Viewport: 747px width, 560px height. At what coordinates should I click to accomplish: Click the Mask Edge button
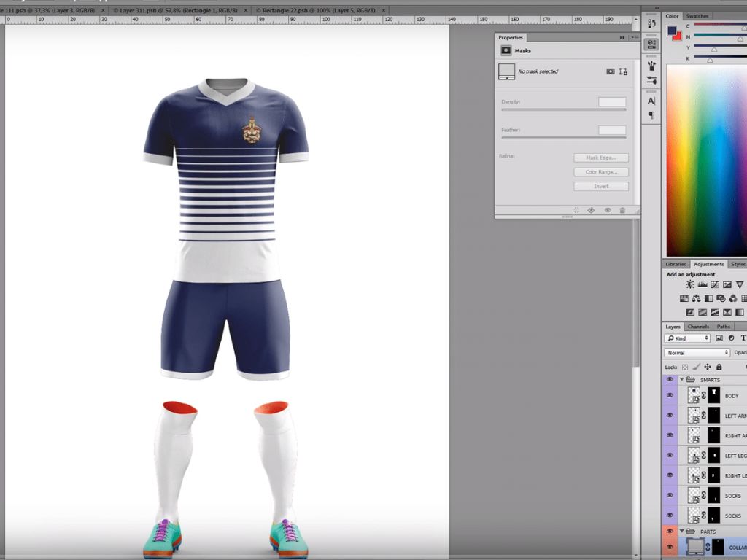(x=600, y=157)
